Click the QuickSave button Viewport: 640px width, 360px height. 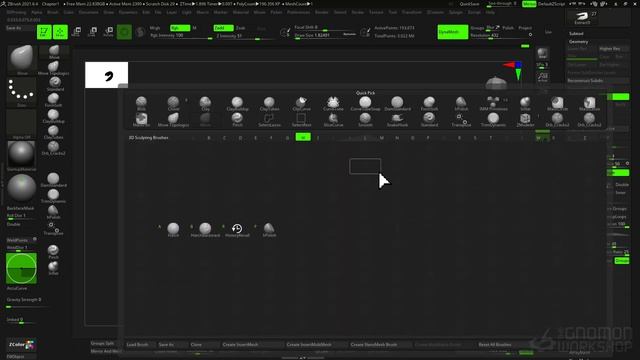pos(469,4)
